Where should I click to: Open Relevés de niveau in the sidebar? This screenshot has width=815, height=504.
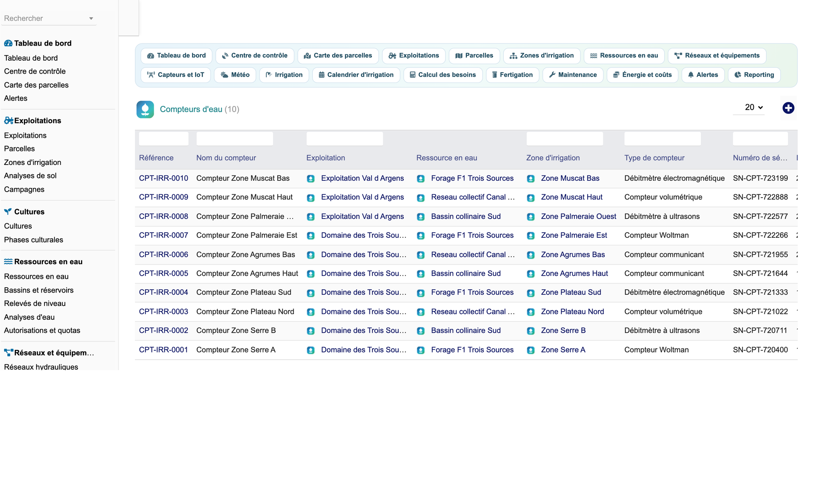(x=35, y=303)
